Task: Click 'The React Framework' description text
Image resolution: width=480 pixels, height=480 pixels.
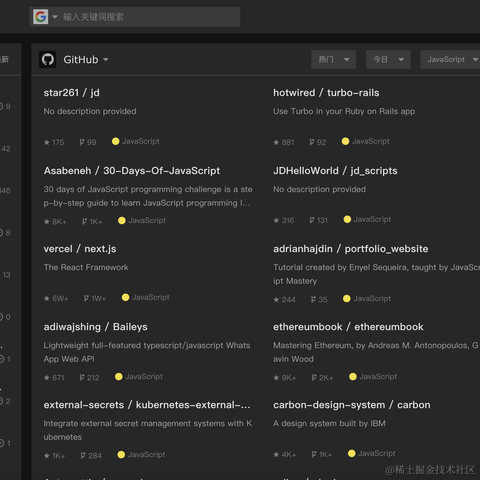Action: (x=86, y=267)
